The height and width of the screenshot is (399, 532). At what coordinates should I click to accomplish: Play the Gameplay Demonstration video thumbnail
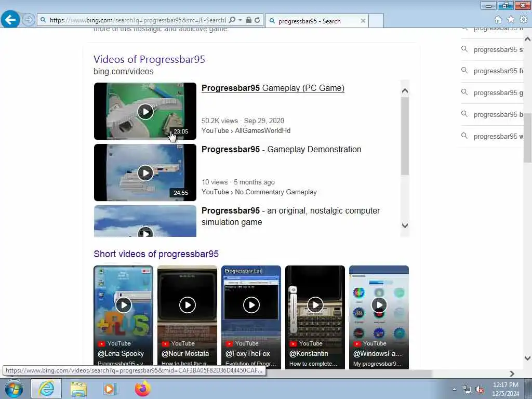[x=145, y=172]
